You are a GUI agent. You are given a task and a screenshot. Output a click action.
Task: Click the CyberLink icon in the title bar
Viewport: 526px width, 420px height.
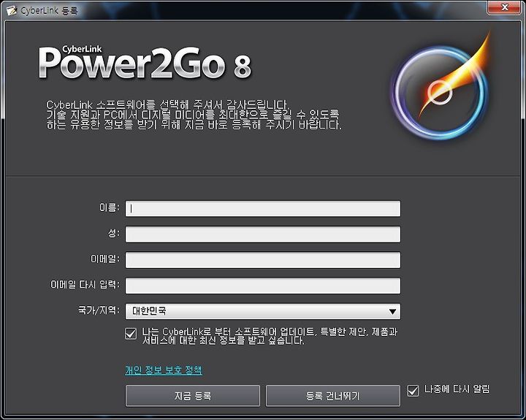[x=12, y=11]
